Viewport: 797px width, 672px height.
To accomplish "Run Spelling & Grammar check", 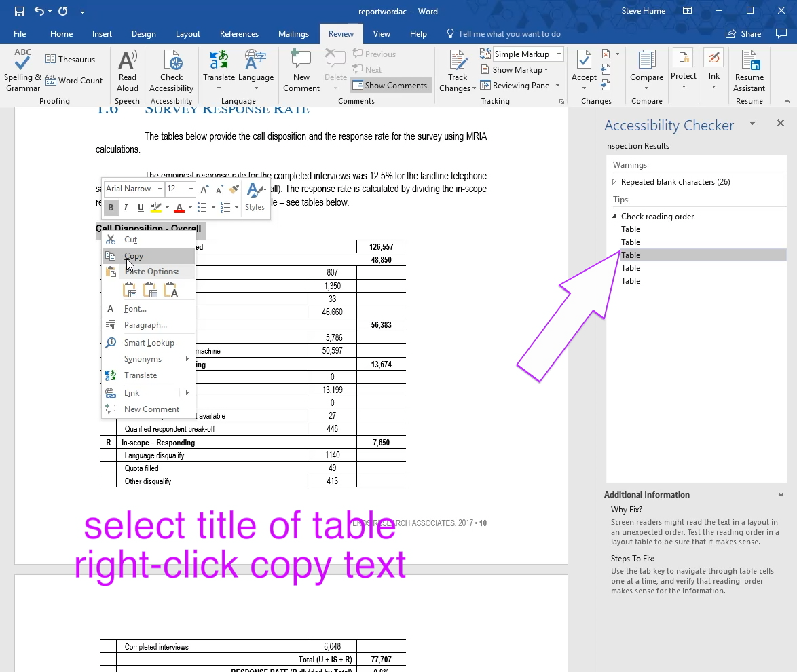I will [x=22, y=70].
